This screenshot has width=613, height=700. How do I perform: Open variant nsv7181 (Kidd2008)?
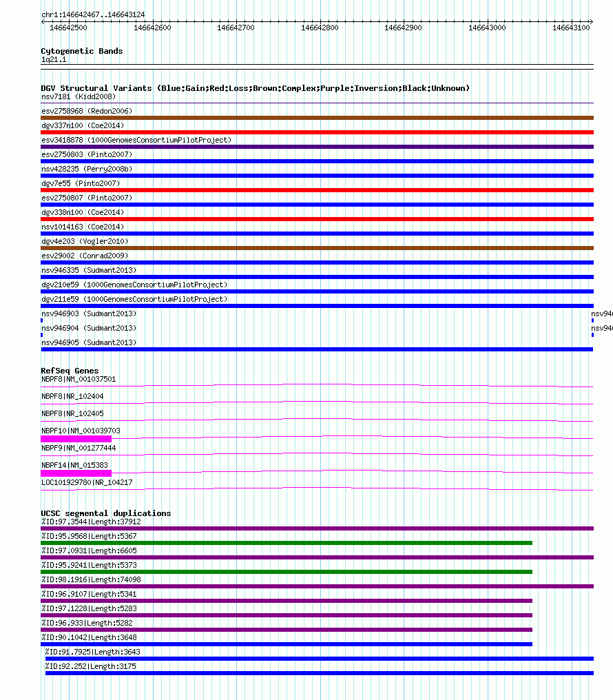pos(79,96)
